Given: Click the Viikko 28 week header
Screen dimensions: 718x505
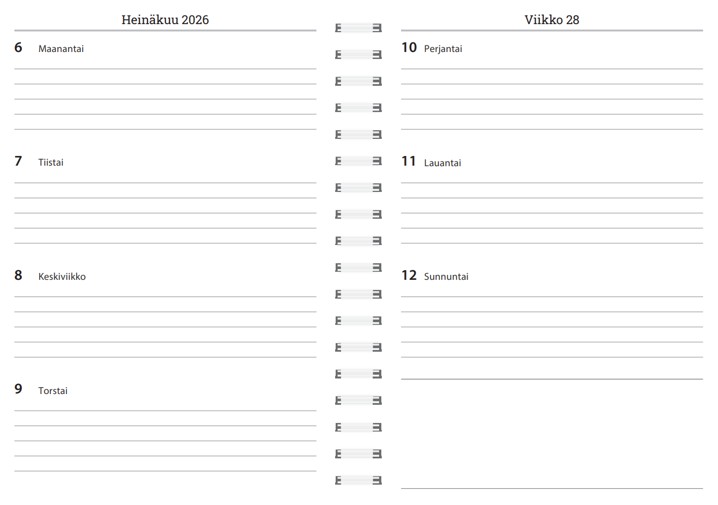Looking at the screenshot, I should pos(551,20).
